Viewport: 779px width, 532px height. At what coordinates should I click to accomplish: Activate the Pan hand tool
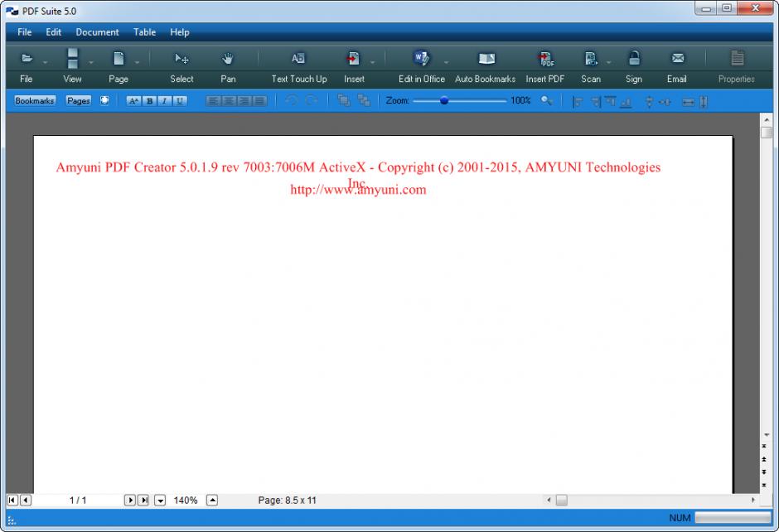pyautogui.click(x=228, y=59)
